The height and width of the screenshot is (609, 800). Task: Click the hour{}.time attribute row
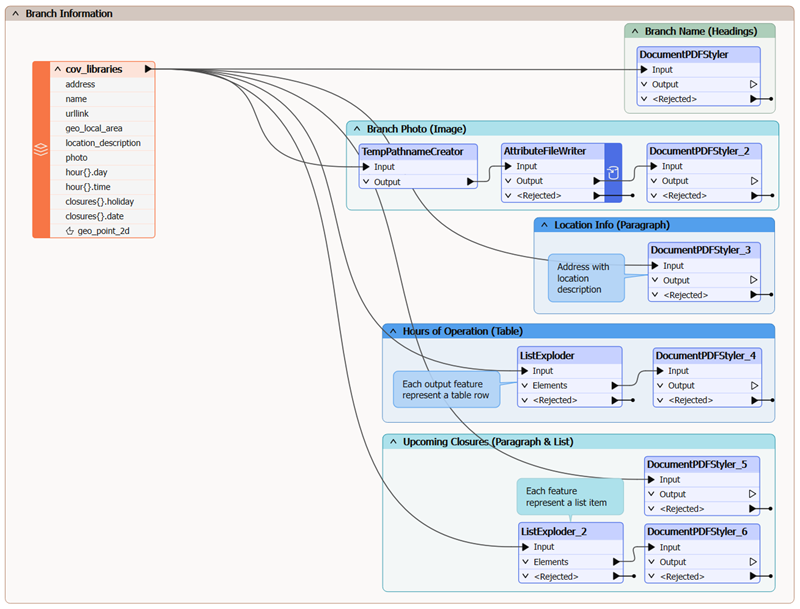click(x=102, y=187)
